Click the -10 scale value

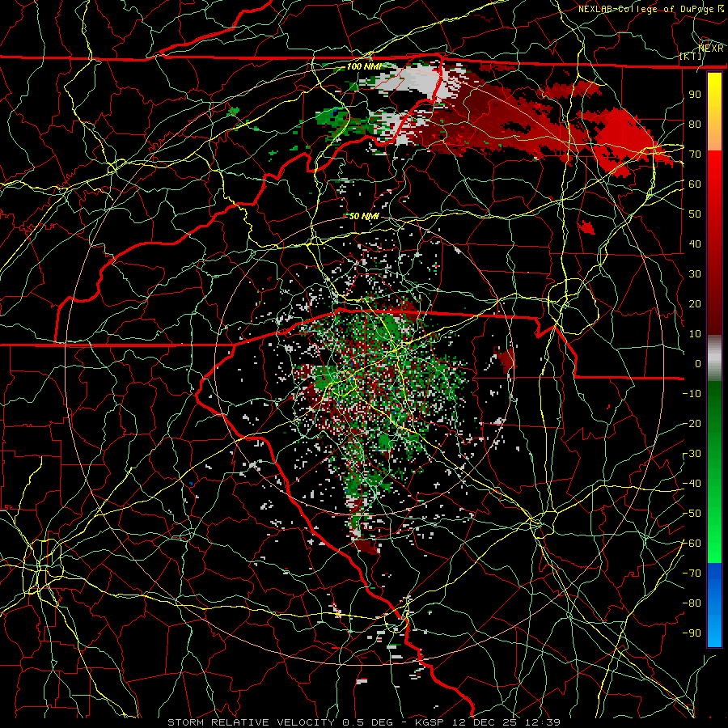click(x=692, y=394)
